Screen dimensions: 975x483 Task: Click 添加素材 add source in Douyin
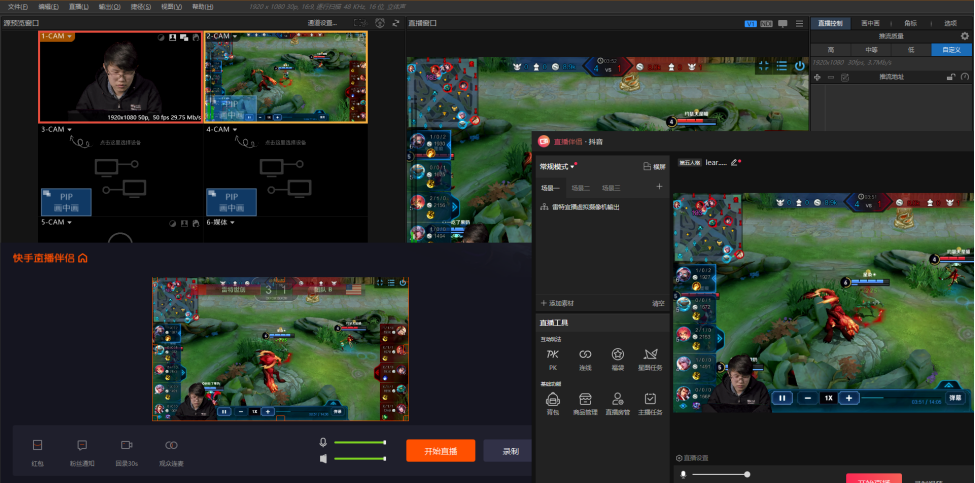click(557, 303)
